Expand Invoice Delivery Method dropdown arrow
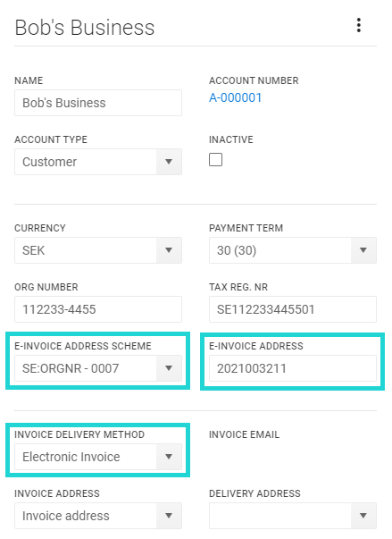 coord(169,457)
